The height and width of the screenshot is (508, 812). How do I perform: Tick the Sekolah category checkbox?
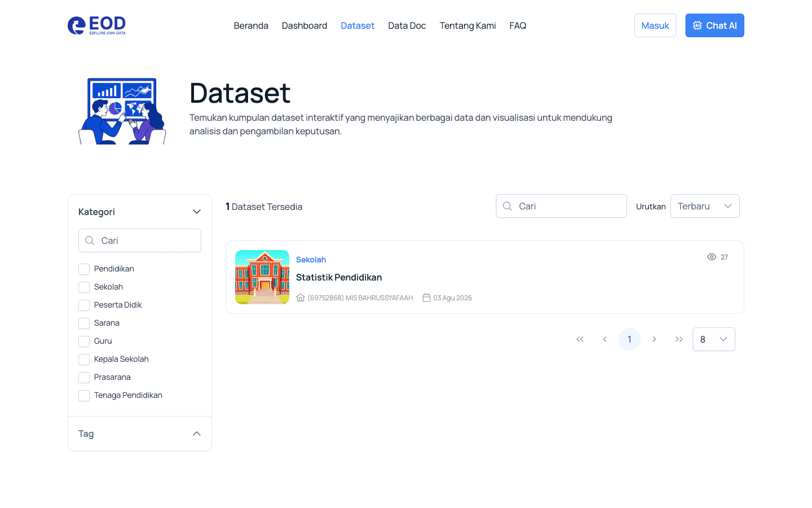(x=84, y=287)
